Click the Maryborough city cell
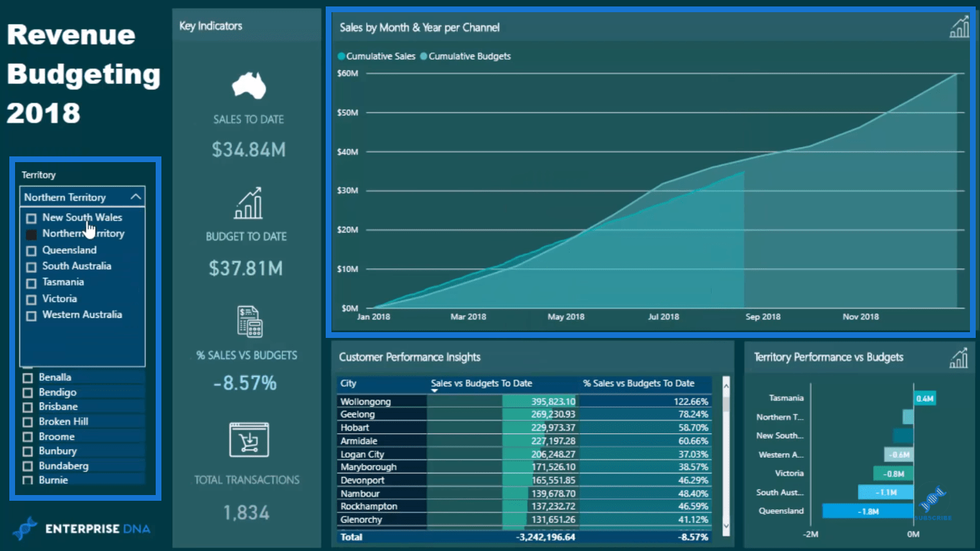 [x=382, y=467]
